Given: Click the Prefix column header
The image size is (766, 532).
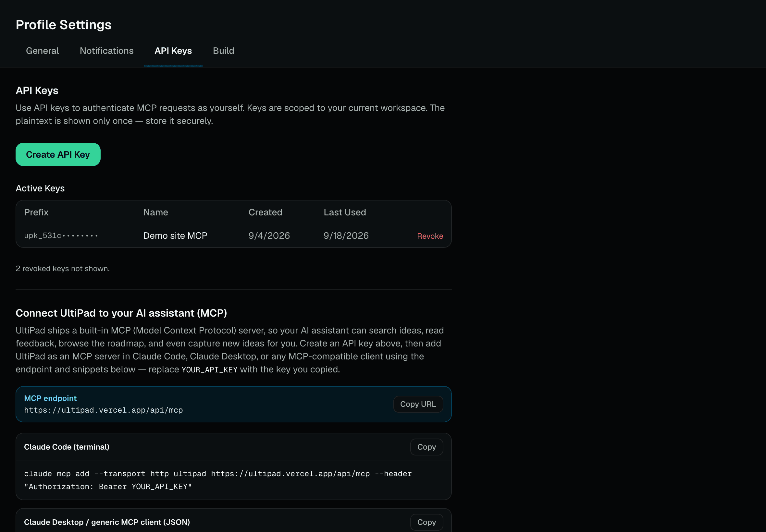Looking at the screenshot, I should coord(36,212).
